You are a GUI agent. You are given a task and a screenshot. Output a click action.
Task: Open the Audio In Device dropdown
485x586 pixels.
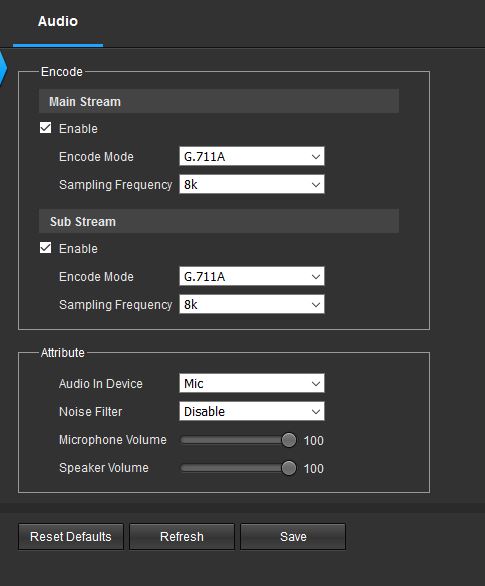[251, 383]
